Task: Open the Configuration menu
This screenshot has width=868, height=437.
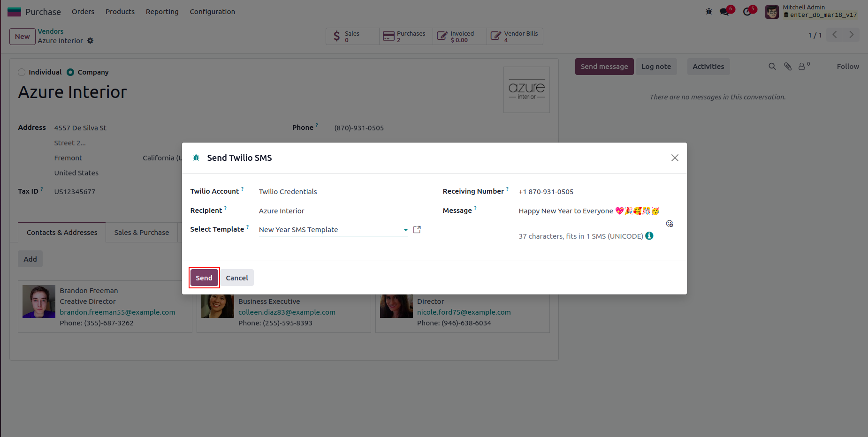Action: pyautogui.click(x=212, y=12)
